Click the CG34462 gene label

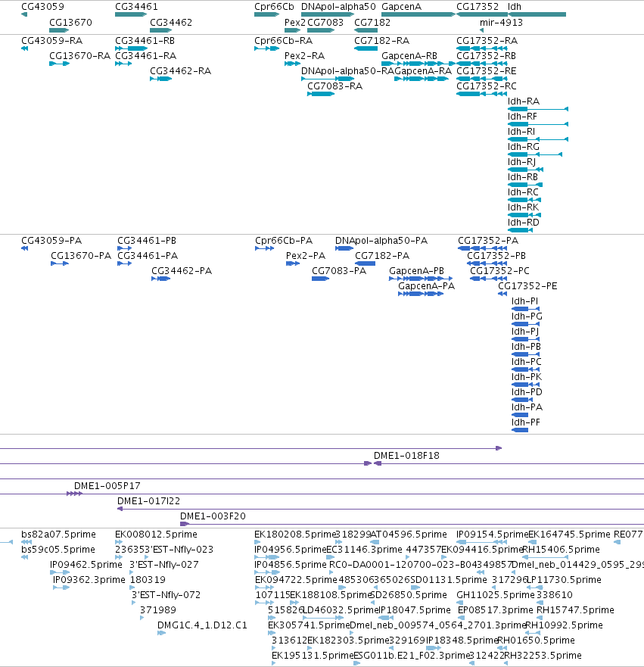coord(171,23)
